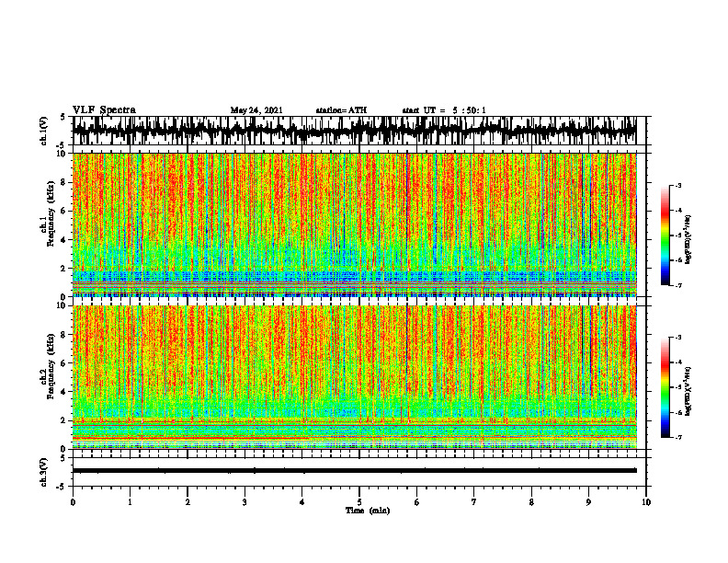This screenshot has height=563, width=728.
Task: Click the '-7' label on ch.2 color bar
Action: pos(678,437)
